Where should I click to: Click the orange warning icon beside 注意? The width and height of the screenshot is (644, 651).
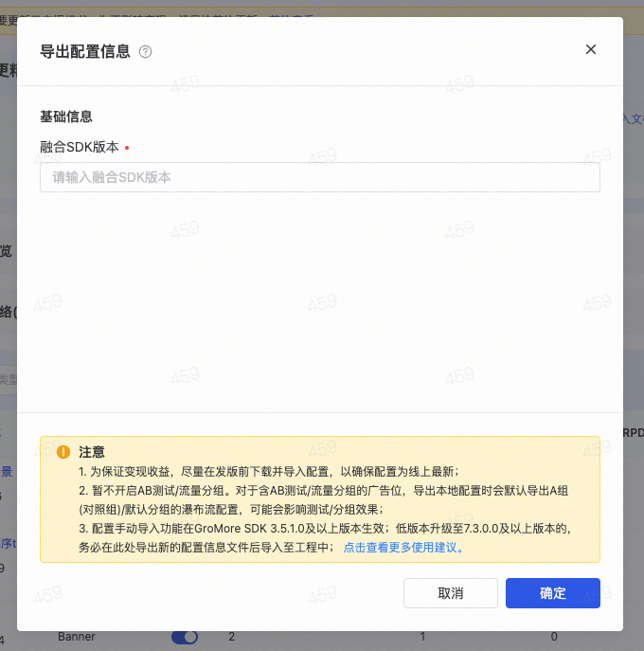tap(63, 452)
